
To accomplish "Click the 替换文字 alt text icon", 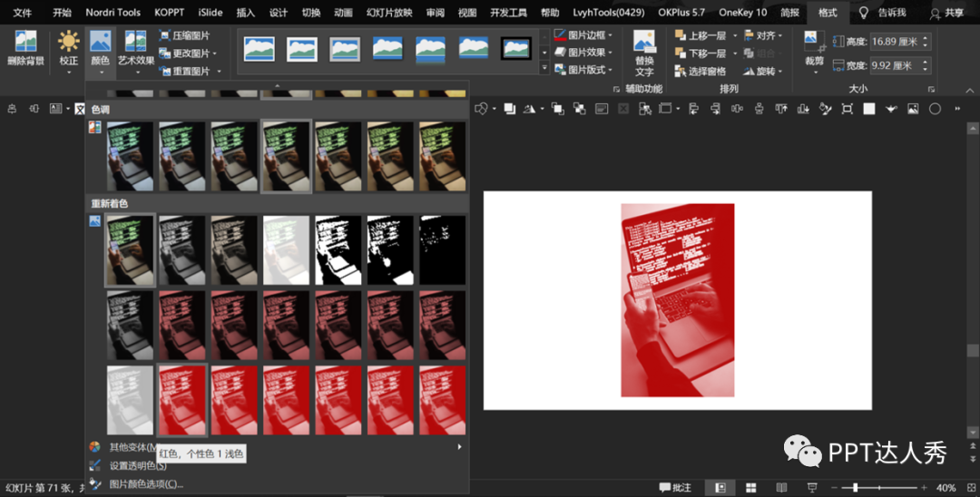I will click(x=644, y=41).
